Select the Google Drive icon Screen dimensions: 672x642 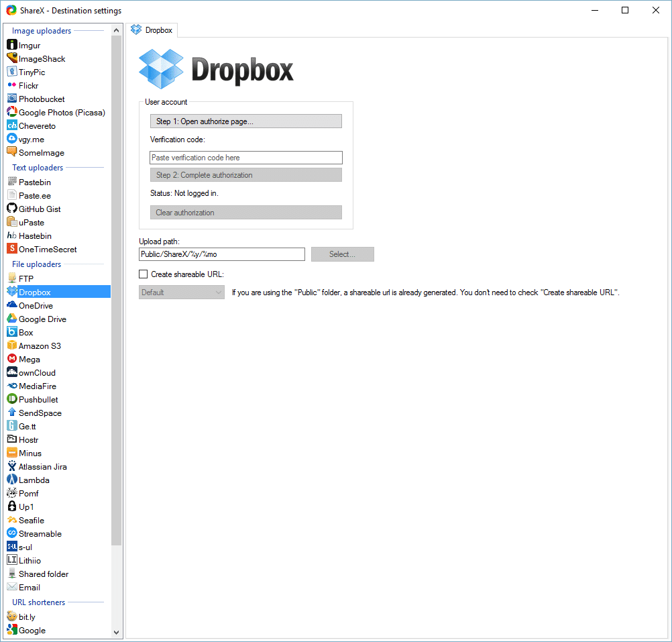11,319
